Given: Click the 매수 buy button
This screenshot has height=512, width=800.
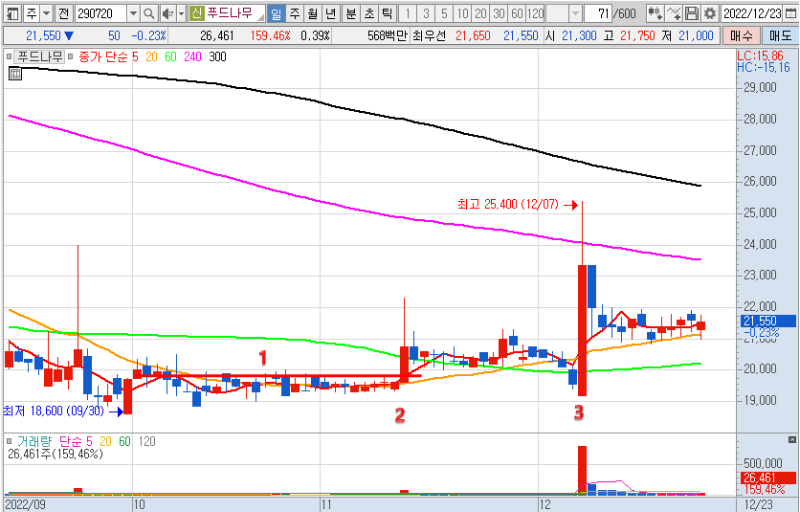Looking at the screenshot, I should point(741,36).
